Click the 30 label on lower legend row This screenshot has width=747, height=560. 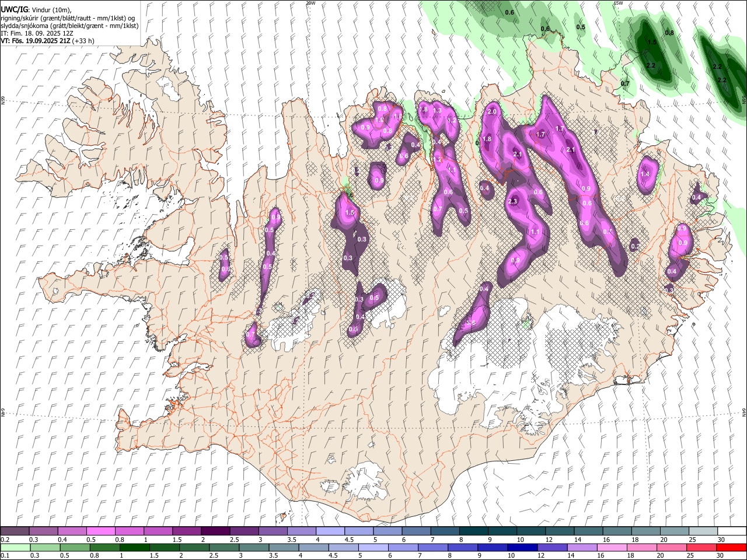[x=721, y=556]
